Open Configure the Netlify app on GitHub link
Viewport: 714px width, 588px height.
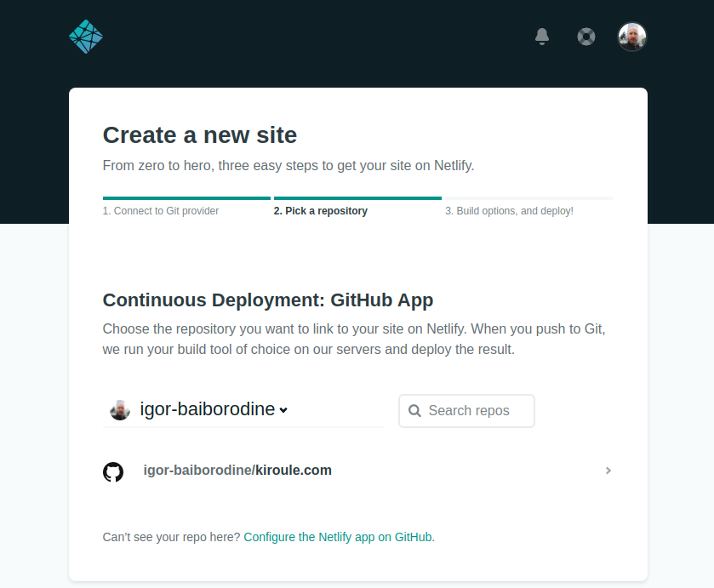click(338, 537)
